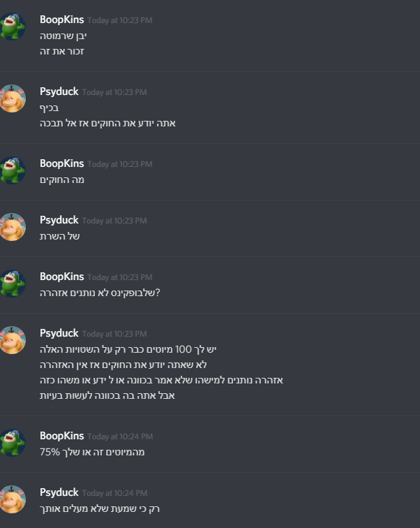The width and height of the screenshot is (420, 528).
Task: Click BoopKins avatar on the first message
Action: coord(13,27)
